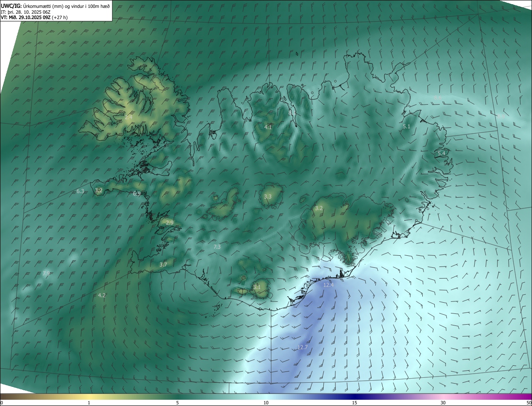Click the map value "5.1"
This screenshot has width=532, height=406.
(x=406, y=126)
